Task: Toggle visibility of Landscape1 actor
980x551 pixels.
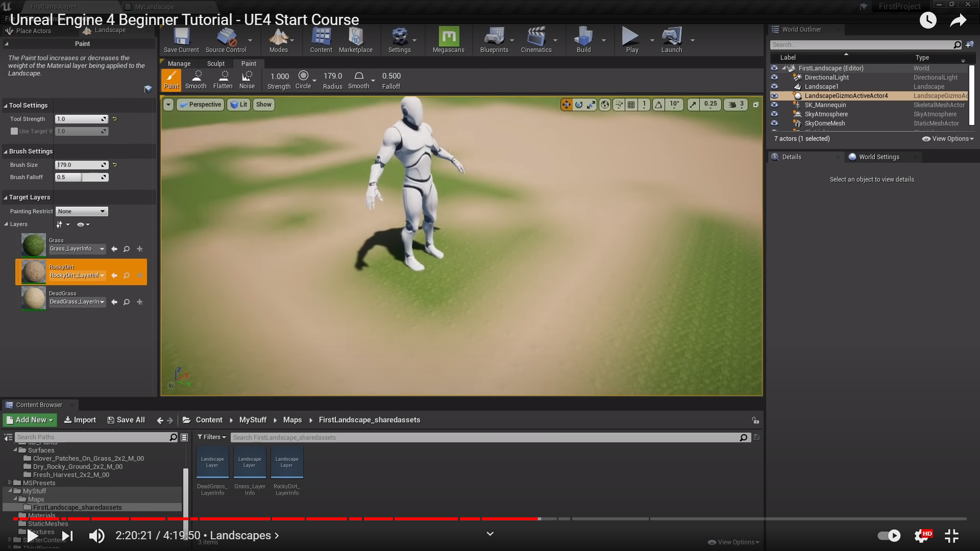Action: pos(774,87)
